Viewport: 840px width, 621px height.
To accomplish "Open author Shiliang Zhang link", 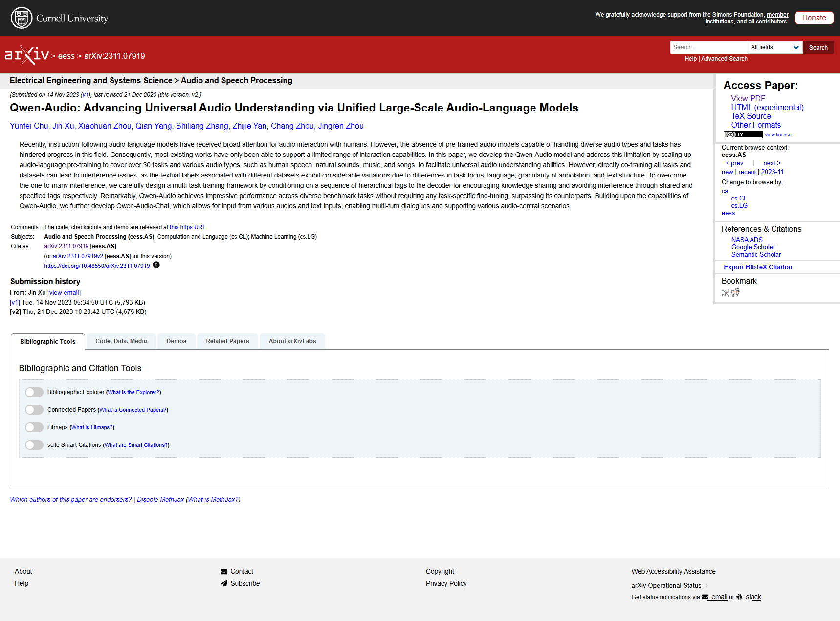I will [202, 126].
